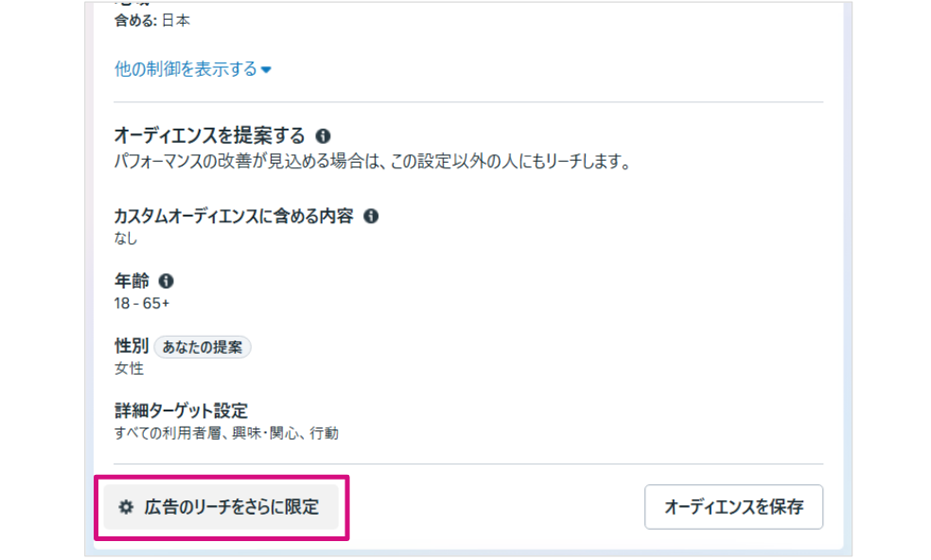This screenshot has height=560, width=931.
Task: Click the description starting with パフォーマンスの改善
Action: click(x=372, y=161)
